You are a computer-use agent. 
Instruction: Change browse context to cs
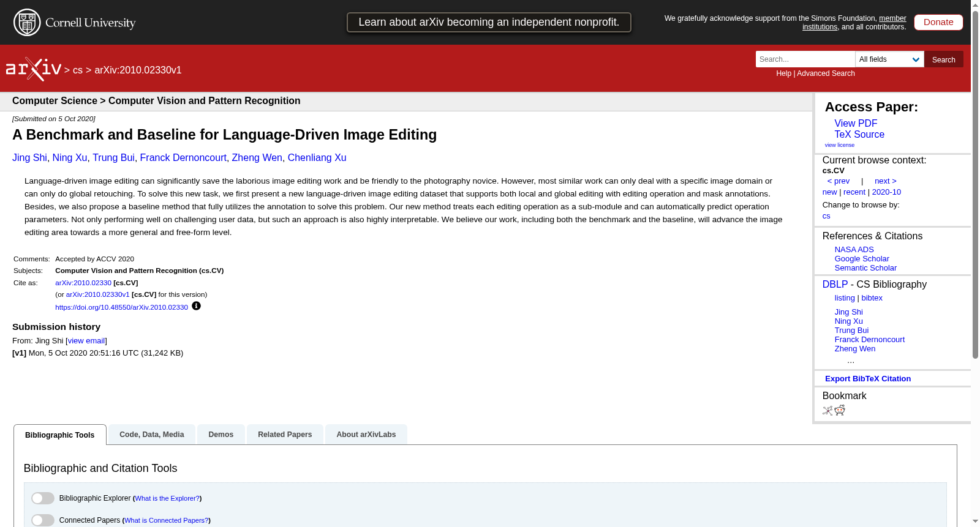point(826,216)
